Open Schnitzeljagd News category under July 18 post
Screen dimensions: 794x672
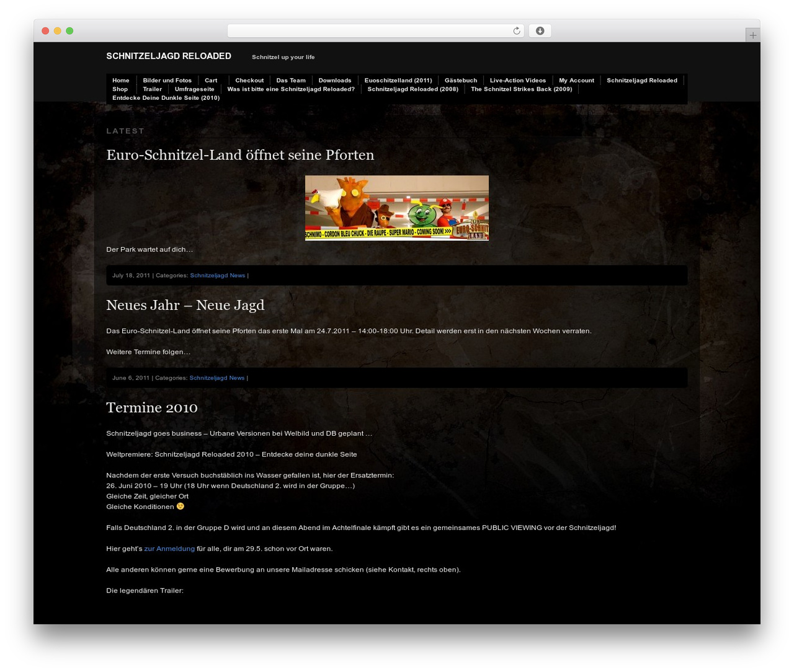tap(218, 275)
